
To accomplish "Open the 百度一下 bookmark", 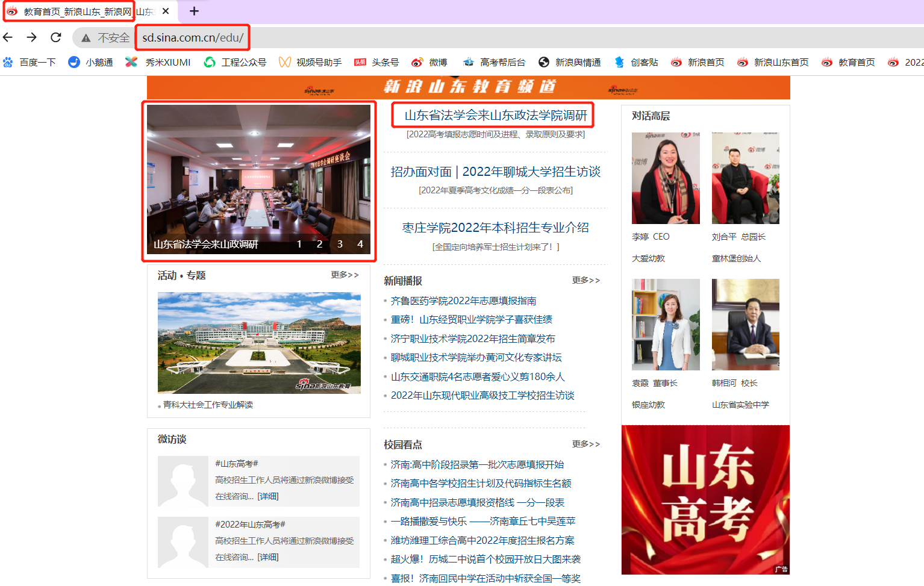I will coord(30,62).
